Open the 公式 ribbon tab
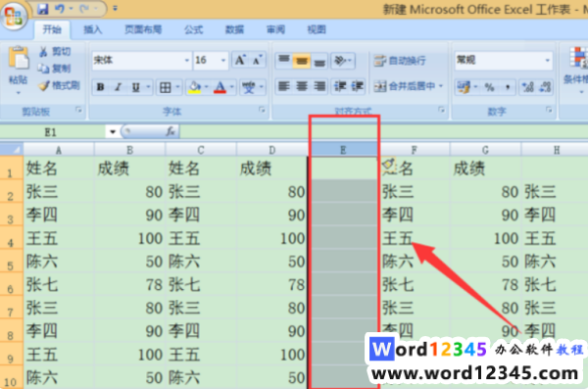 pos(193,29)
